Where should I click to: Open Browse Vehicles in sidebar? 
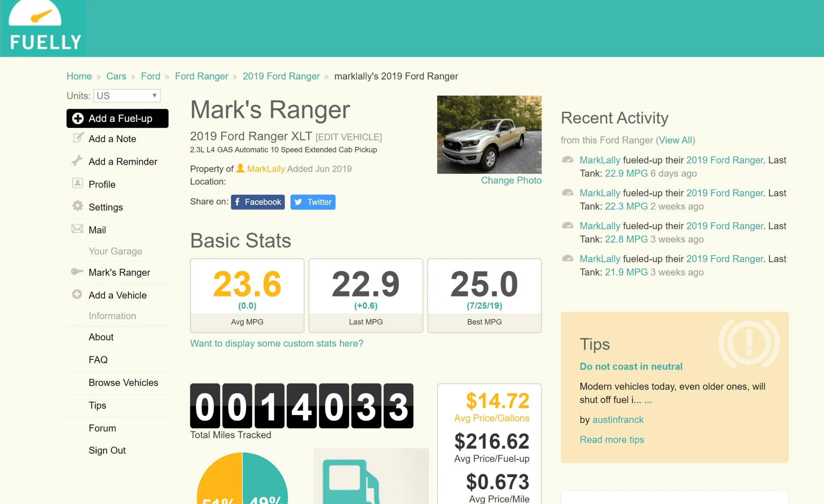123,383
